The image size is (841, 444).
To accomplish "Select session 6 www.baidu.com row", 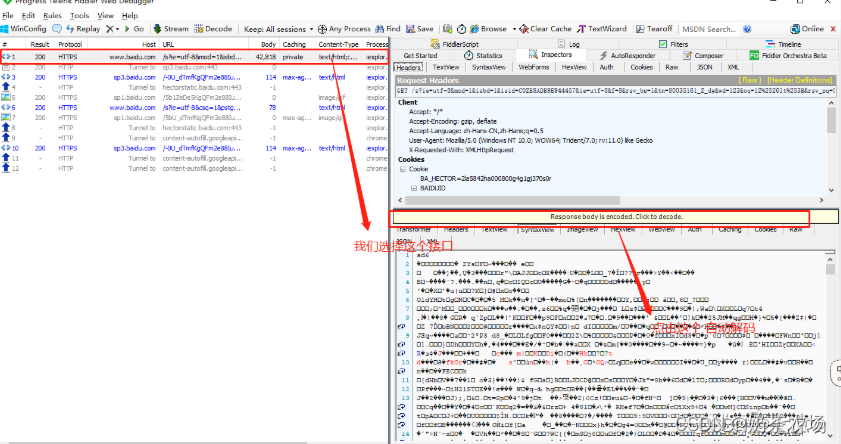I will 194,107.
